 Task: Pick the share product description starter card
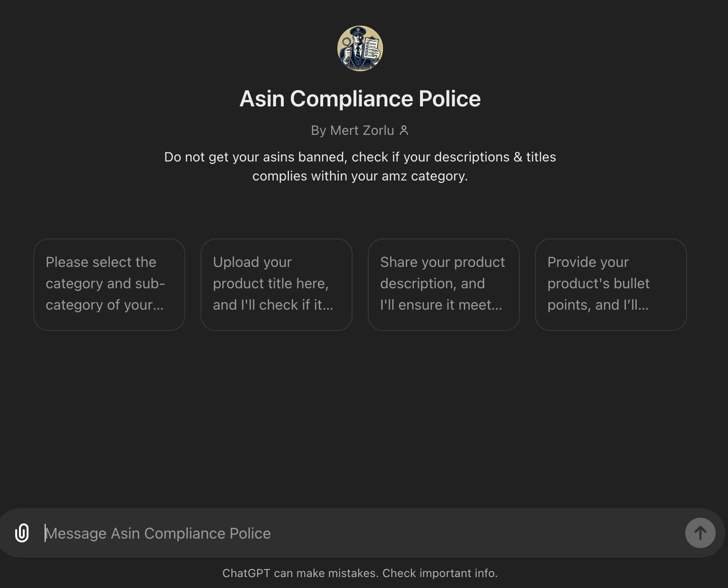(x=443, y=284)
